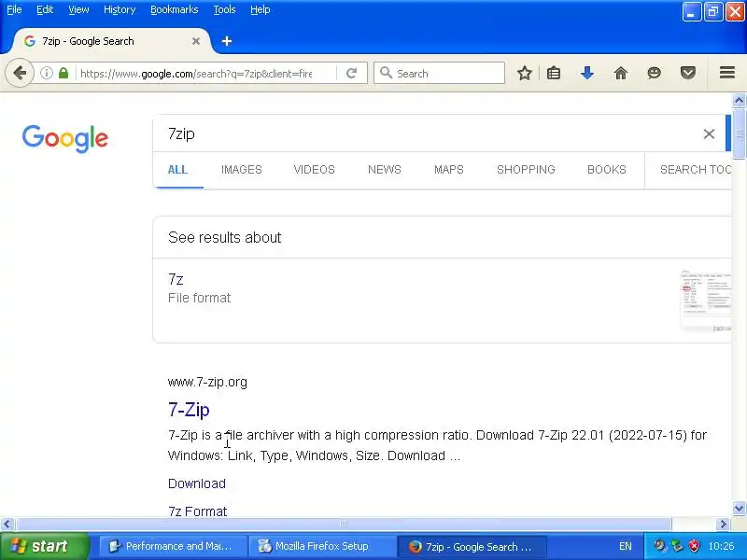The image size is (747, 560).
Task: Click the 10:26 clock in tray
Action: 721,546
